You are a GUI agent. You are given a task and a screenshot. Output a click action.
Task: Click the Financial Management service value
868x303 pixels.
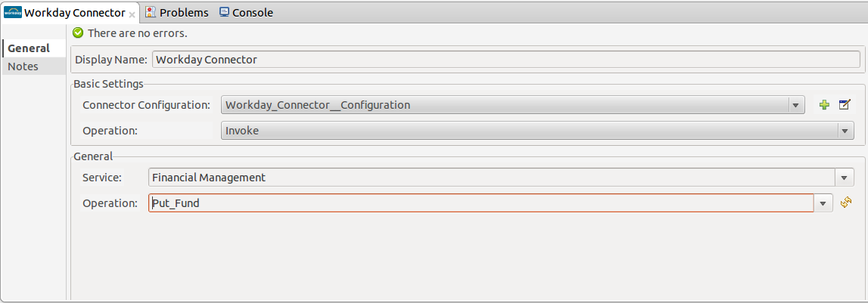pos(209,178)
